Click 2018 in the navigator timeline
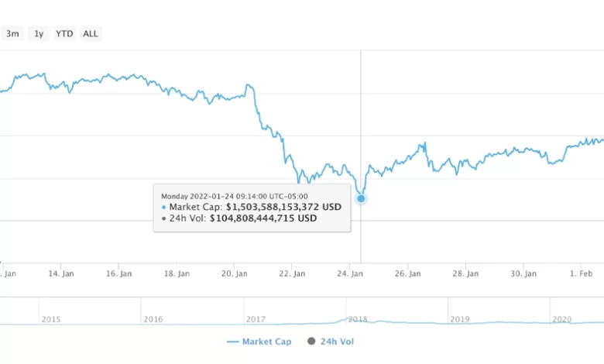Image resolution: width=604 pixels, height=364 pixels. point(357,319)
